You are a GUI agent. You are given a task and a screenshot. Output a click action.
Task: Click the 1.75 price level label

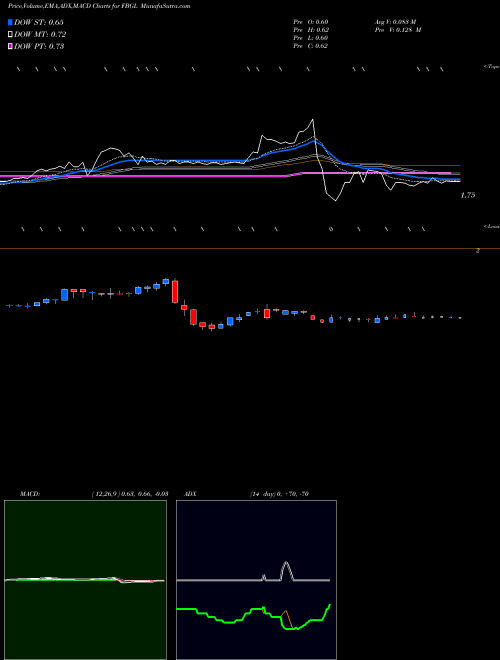coord(468,195)
